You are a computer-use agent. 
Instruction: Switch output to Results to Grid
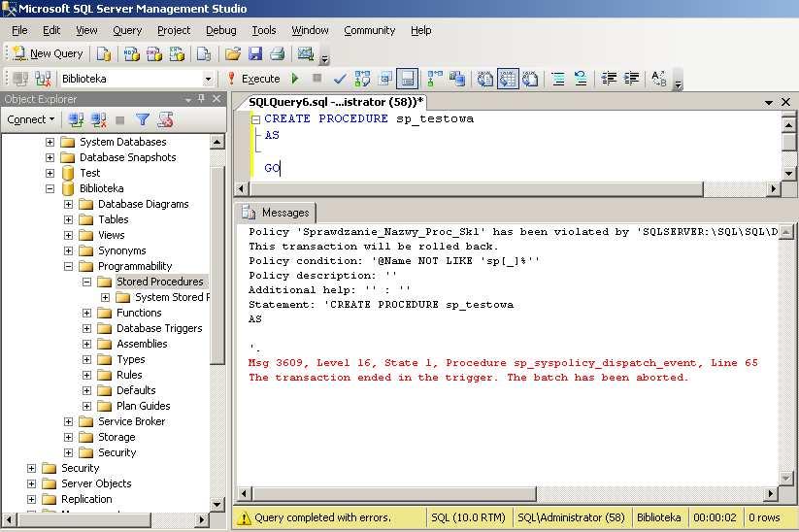click(508, 79)
